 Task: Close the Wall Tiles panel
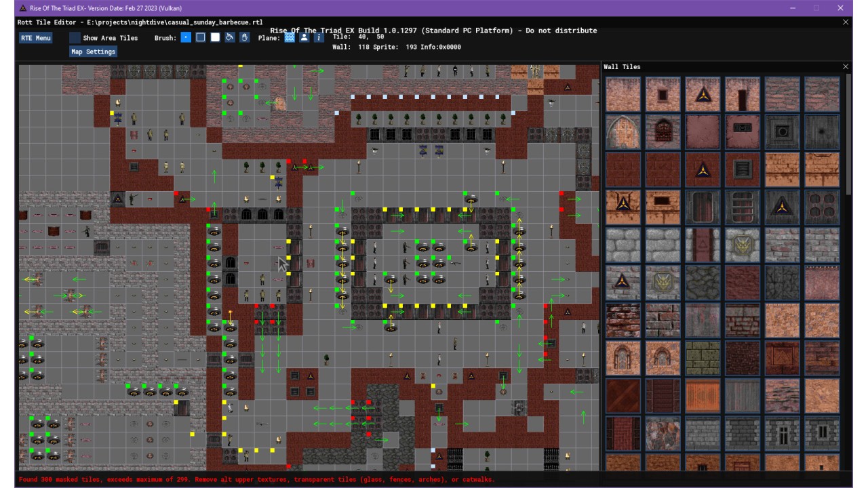click(x=845, y=66)
